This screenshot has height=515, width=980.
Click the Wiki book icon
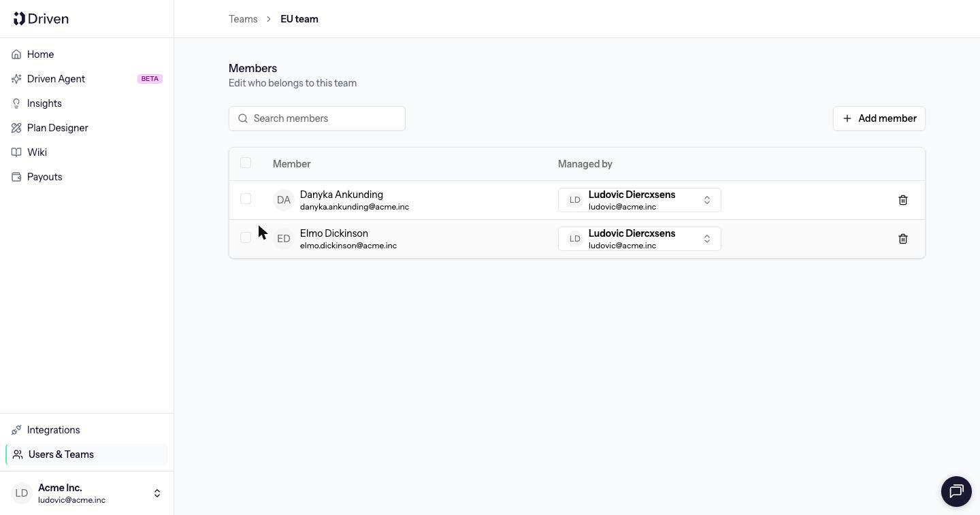pos(16,152)
